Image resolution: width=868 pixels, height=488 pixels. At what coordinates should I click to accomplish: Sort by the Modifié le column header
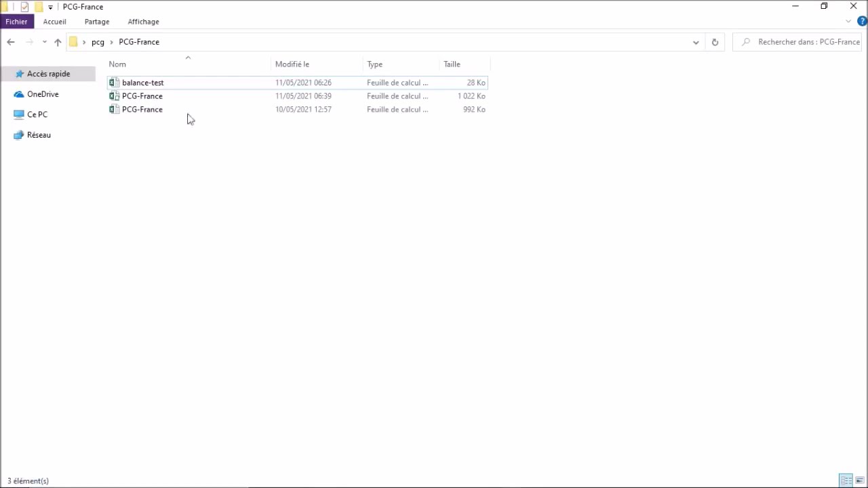point(292,64)
